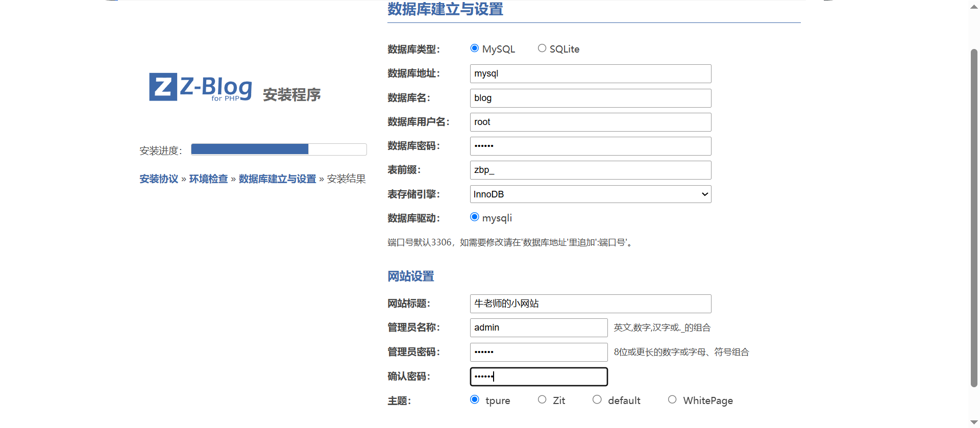980x428 pixels.
Task: Open the InnoDB storage engine dropdown
Action: pos(591,194)
